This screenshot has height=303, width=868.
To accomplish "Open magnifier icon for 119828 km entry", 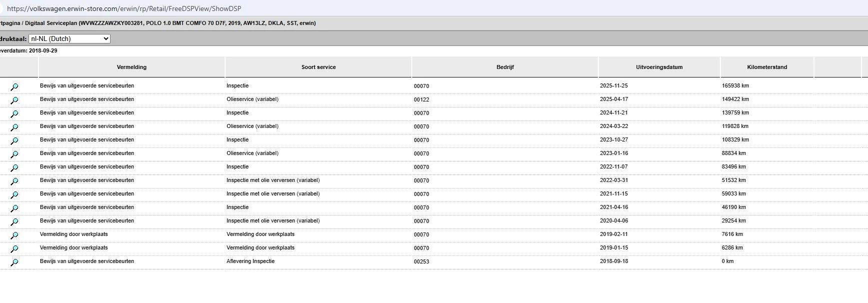I will click(x=15, y=127).
